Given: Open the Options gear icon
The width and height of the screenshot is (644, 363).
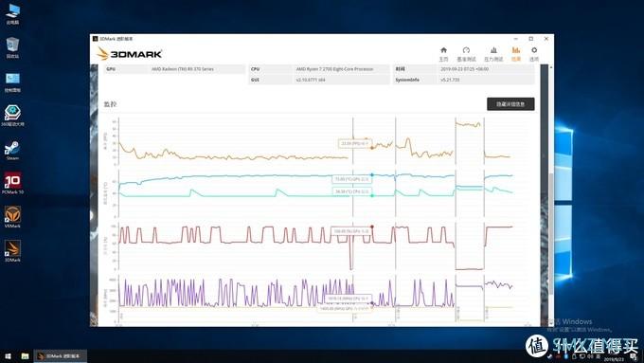Looking at the screenshot, I should coord(534,50).
